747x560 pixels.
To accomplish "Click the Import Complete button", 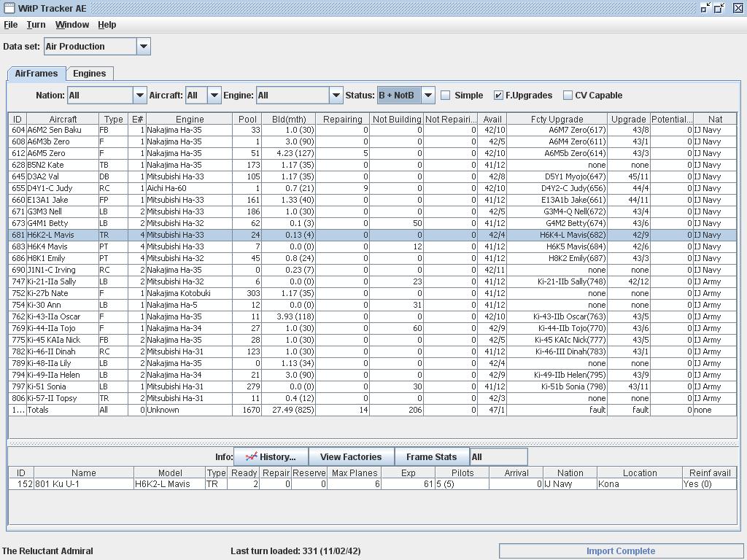I will tap(621, 551).
